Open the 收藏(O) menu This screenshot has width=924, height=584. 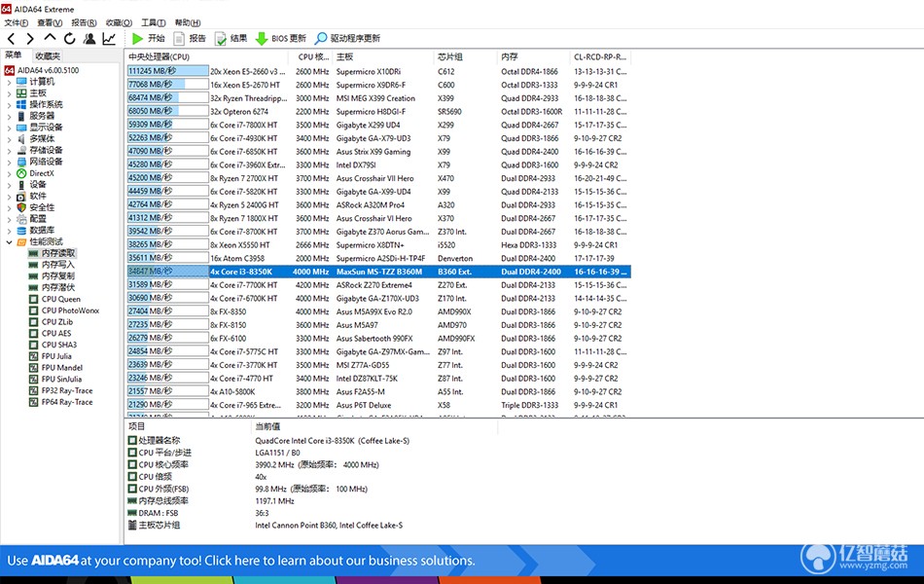[x=119, y=22]
